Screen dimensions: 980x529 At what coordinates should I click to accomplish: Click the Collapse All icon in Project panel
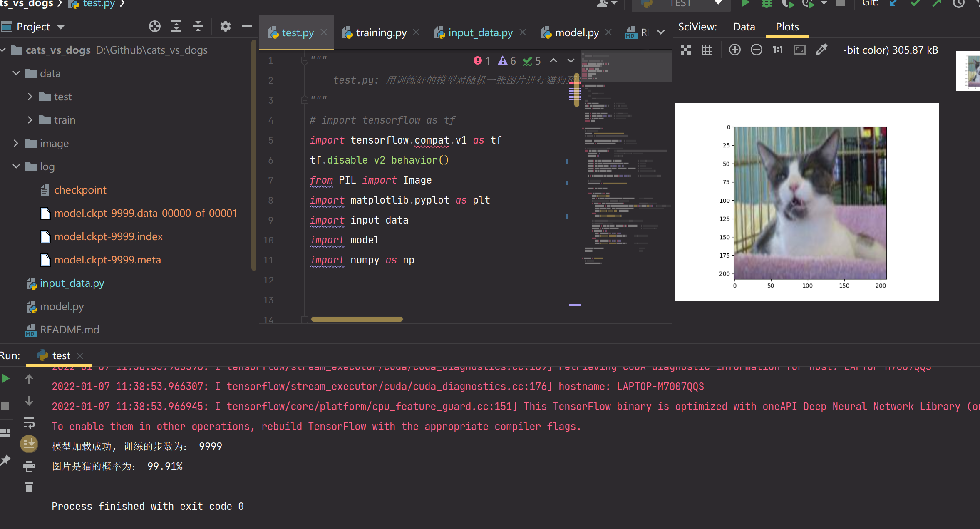[x=198, y=27]
